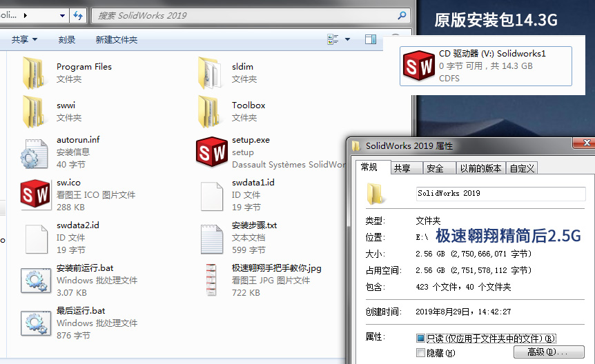Select the CD 驱动器 (V:) Solidworks1 drive tile

(x=486, y=66)
